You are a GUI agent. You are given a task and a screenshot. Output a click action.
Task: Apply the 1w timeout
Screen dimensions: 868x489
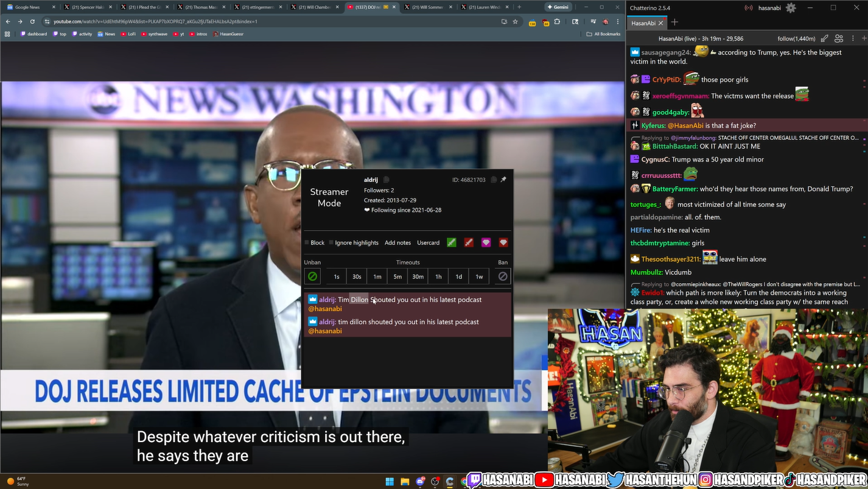coord(479,276)
